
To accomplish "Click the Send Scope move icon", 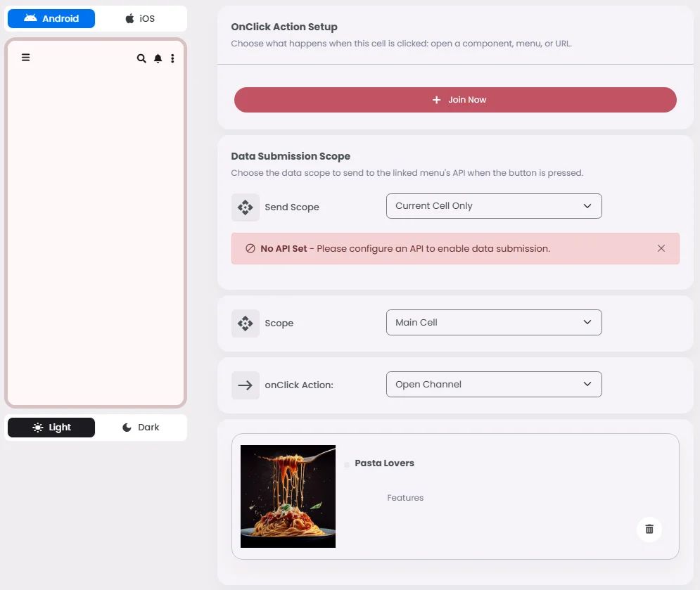I will 245,207.
